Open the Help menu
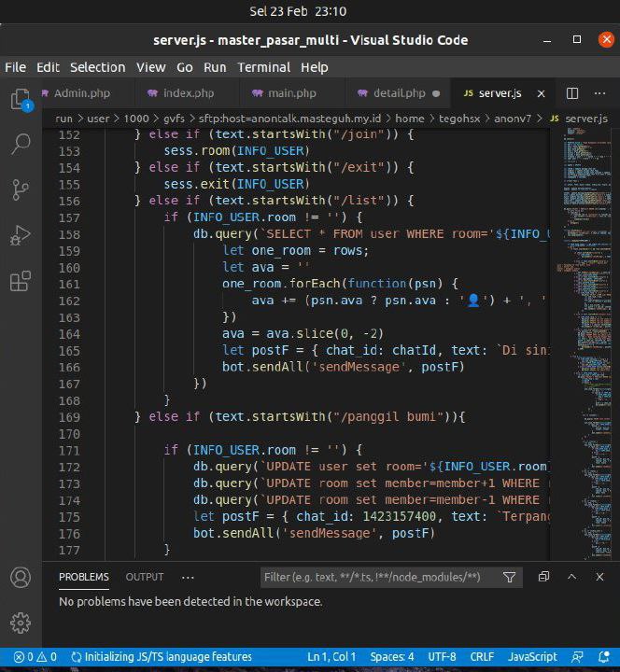 315,67
